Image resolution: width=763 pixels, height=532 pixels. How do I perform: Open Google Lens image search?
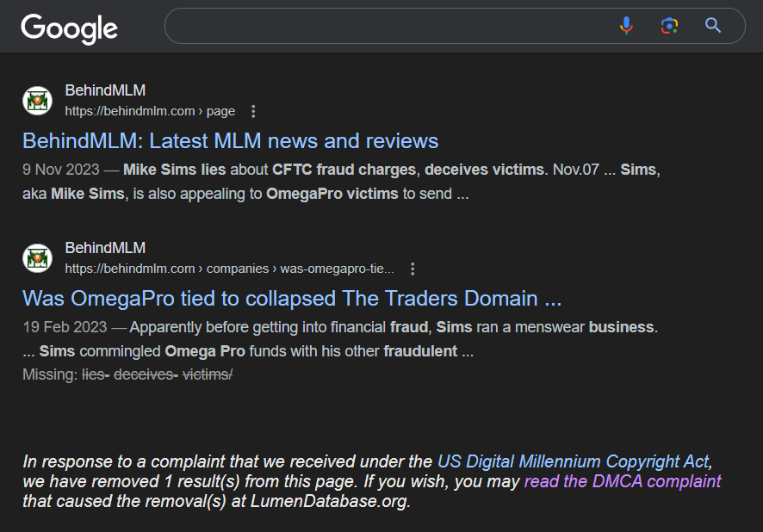(x=669, y=26)
